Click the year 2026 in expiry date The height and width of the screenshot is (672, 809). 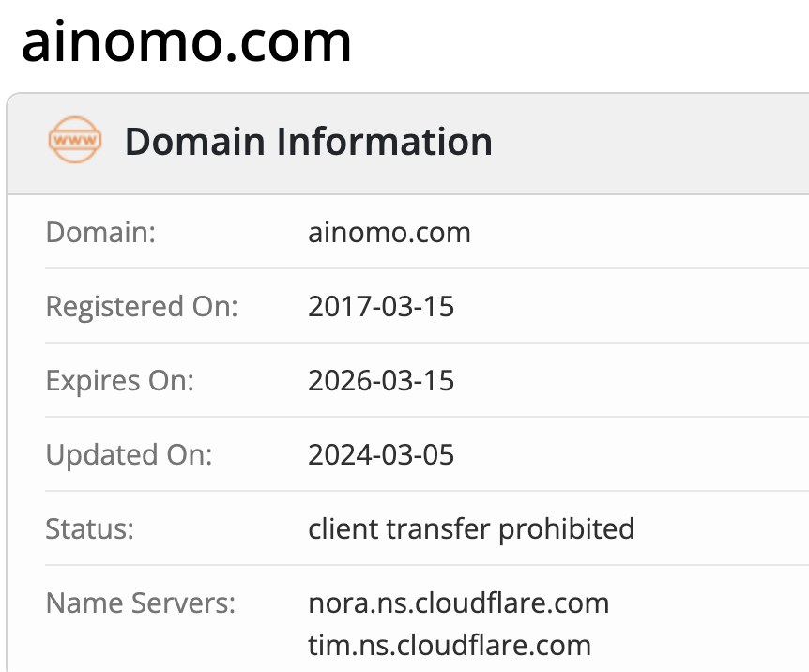coord(340,380)
